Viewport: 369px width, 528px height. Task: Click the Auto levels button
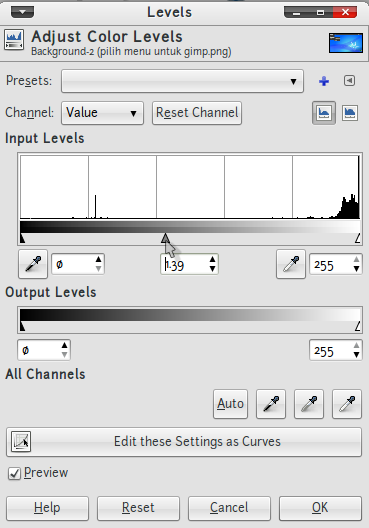(x=230, y=404)
